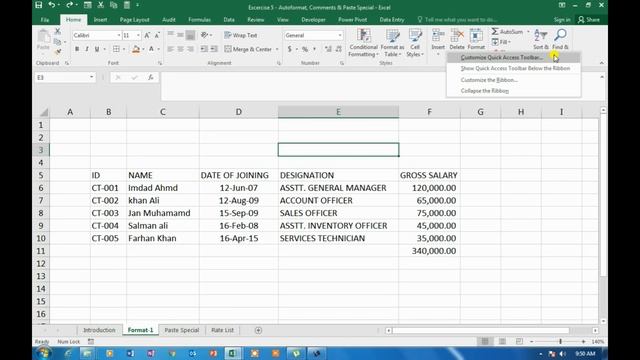The height and width of the screenshot is (360, 640).
Task: Toggle Bold formatting
Action: click(x=77, y=49)
